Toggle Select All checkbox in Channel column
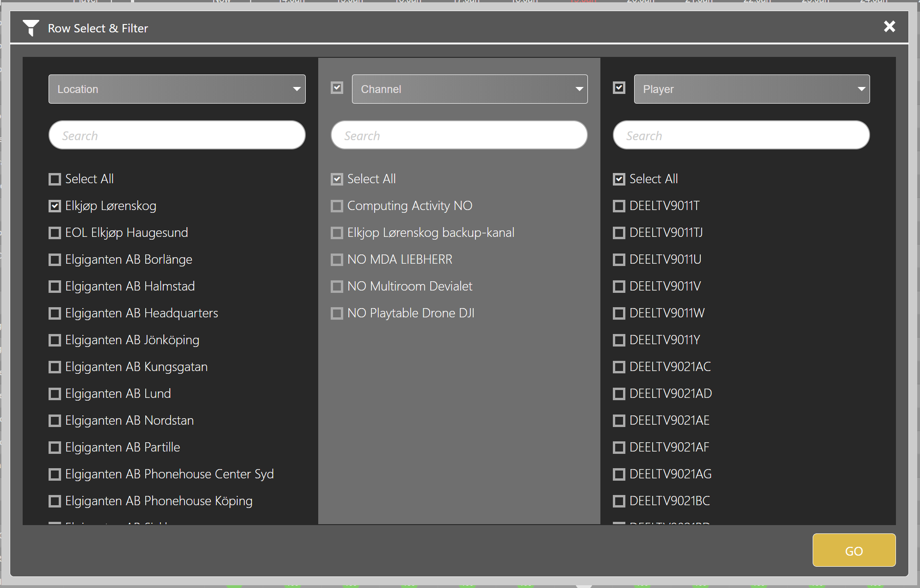This screenshot has height=588, width=920. [337, 179]
